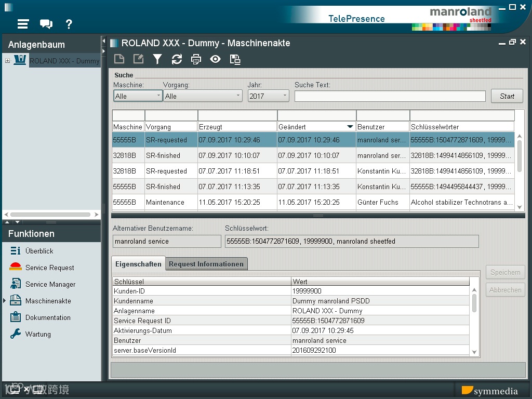Select the server.baseVersionId property row

(291, 350)
